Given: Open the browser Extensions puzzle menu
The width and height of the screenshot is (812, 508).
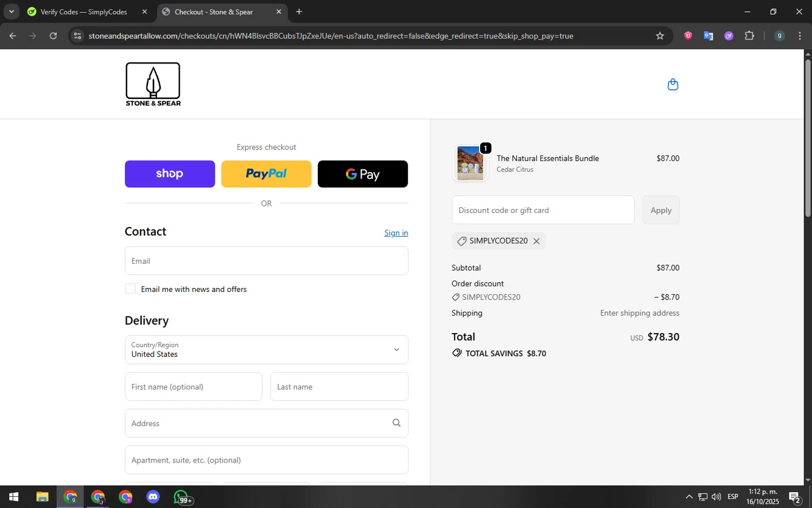Looking at the screenshot, I should [749, 36].
